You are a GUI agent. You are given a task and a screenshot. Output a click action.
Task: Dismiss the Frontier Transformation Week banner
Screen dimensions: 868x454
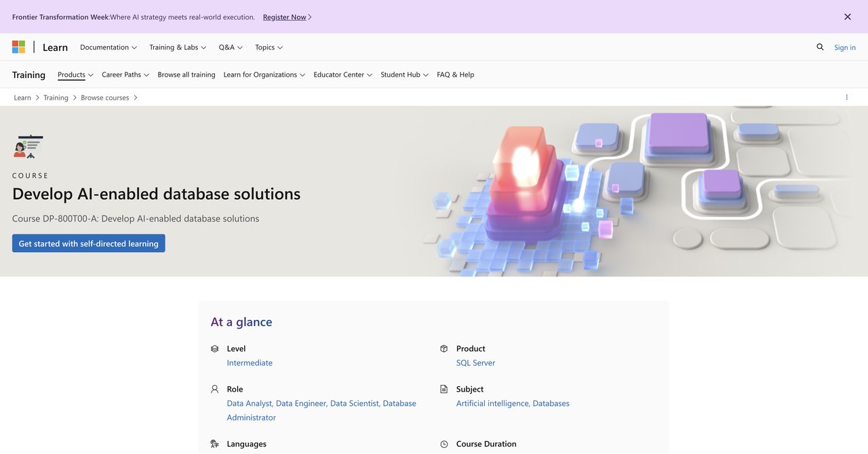point(848,17)
